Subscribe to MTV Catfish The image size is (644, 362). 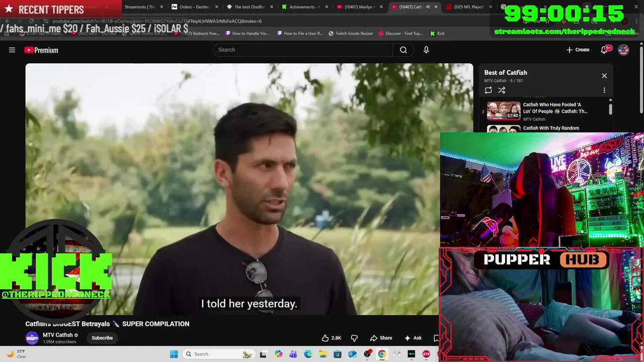[102, 338]
